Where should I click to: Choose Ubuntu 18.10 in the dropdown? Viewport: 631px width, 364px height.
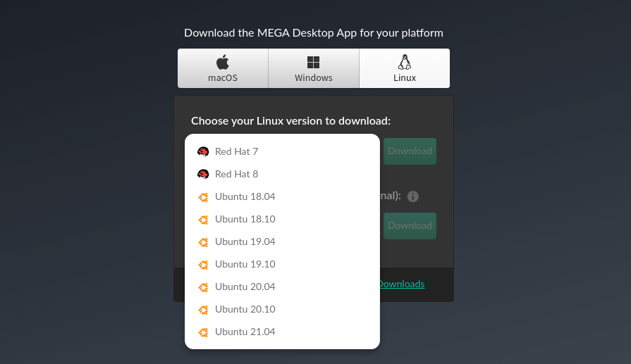245,219
